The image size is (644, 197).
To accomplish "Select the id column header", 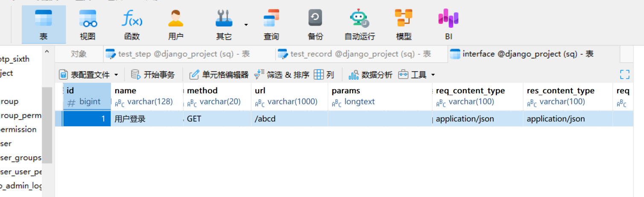I will (87, 96).
